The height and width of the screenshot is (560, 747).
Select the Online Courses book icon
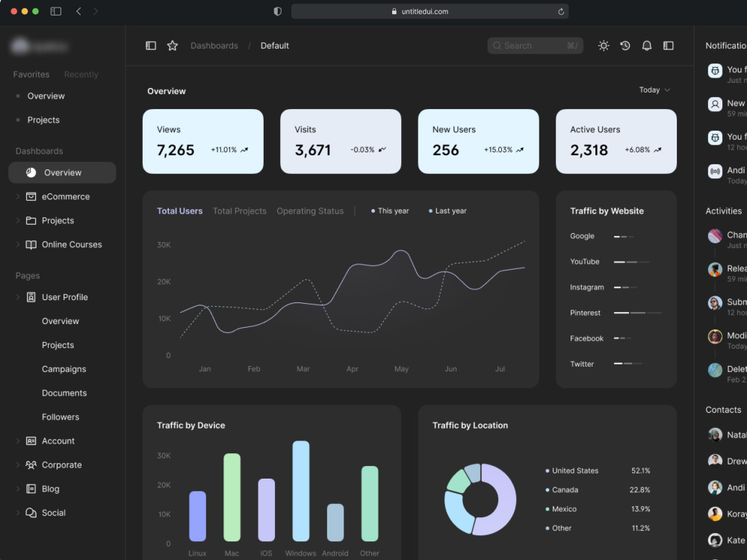[x=31, y=244]
